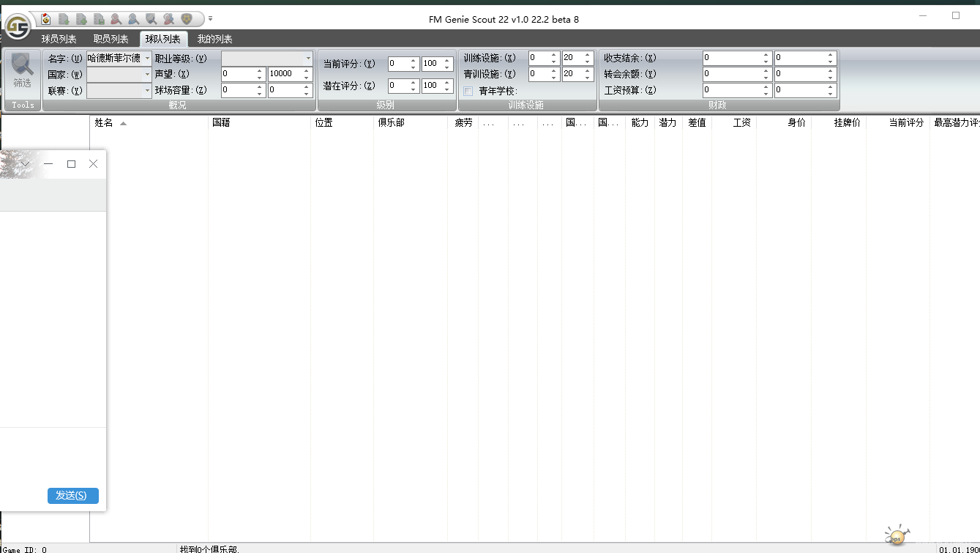Viewport: 980px width, 553px height.
Task: Click the GS application logo button
Action: (18, 26)
